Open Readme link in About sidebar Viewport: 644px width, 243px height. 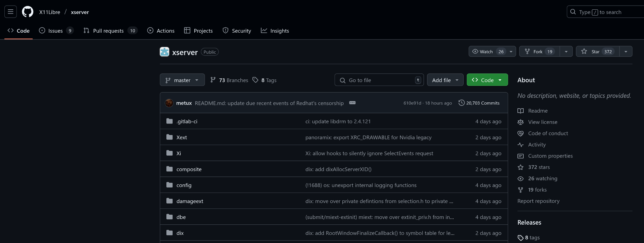[x=533, y=111]
